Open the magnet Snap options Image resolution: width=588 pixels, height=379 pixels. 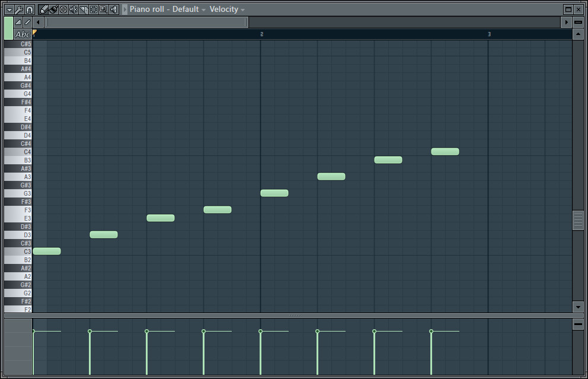pos(30,9)
